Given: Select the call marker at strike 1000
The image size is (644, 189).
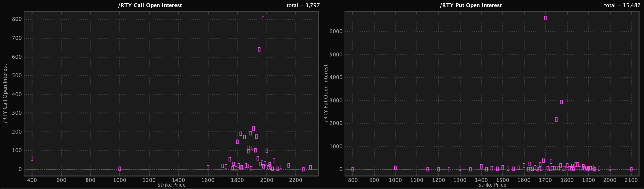Looking at the screenshot, I should (x=120, y=169).
